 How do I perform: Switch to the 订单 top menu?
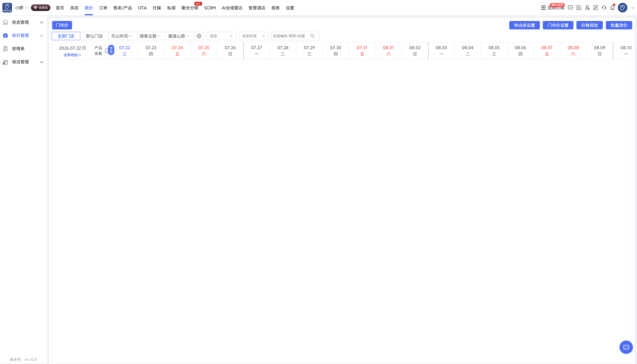pos(103,8)
